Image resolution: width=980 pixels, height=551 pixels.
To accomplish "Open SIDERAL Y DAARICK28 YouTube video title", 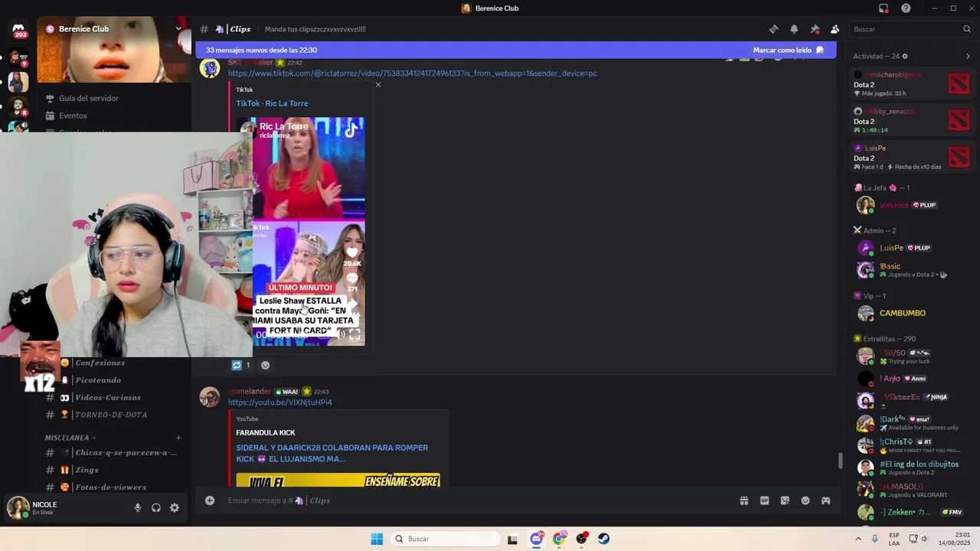I will (x=332, y=453).
